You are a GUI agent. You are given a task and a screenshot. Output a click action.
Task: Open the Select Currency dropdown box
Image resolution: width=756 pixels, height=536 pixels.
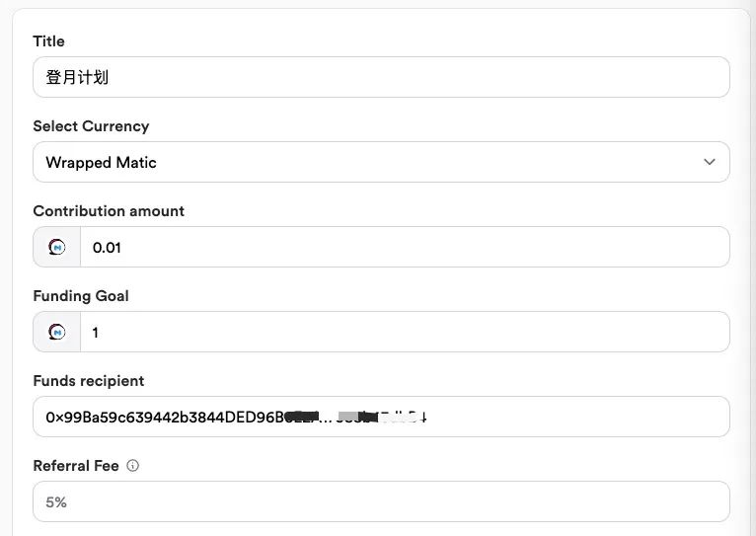[381, 162]
